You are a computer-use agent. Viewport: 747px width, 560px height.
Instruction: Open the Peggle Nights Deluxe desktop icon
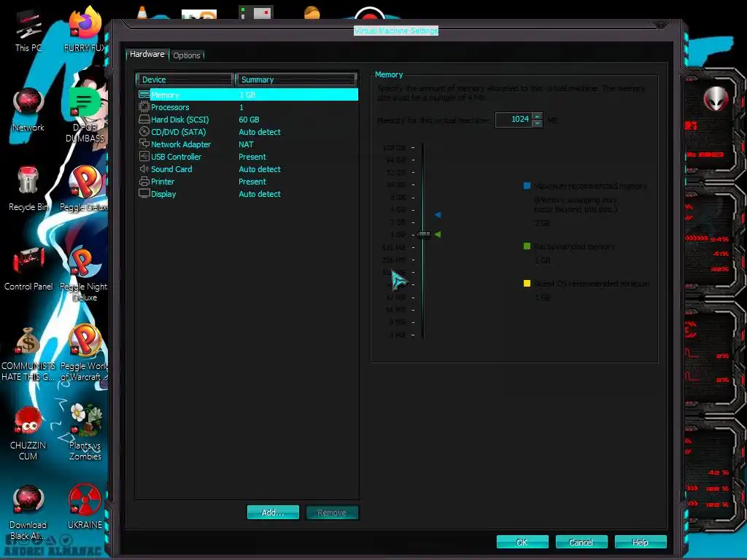click(85, 262)
